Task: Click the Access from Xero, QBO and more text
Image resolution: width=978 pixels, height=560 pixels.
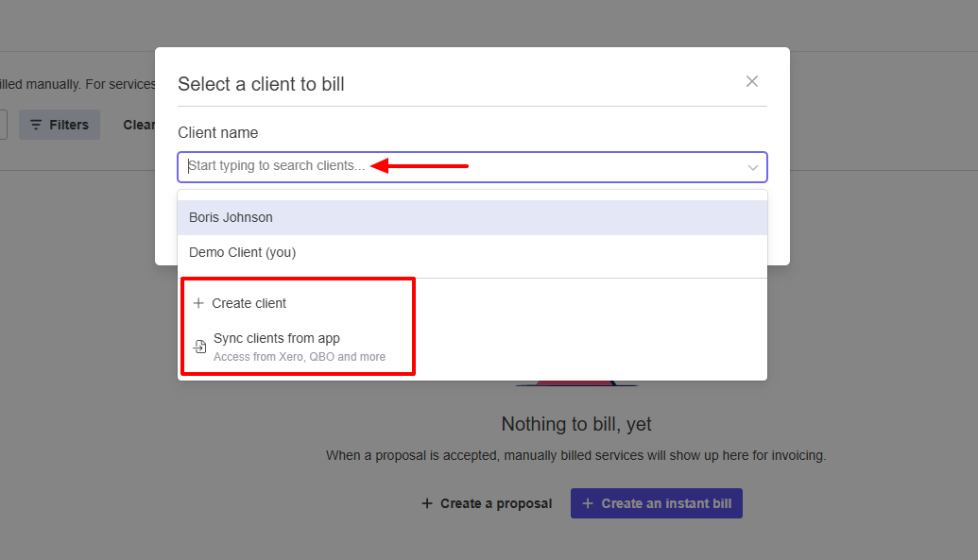Action: pos(299,356)
